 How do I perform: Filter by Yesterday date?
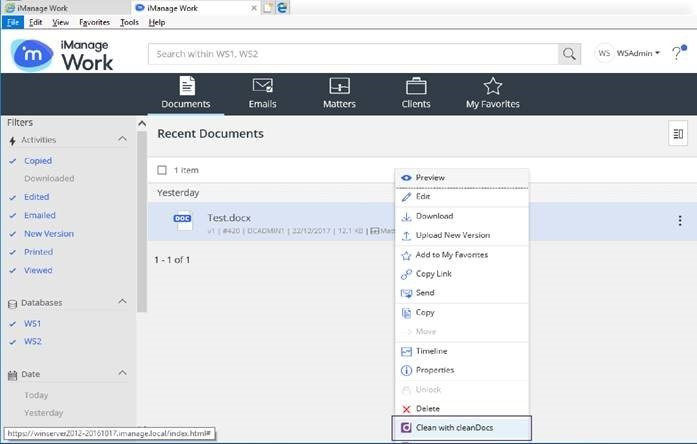44,413
